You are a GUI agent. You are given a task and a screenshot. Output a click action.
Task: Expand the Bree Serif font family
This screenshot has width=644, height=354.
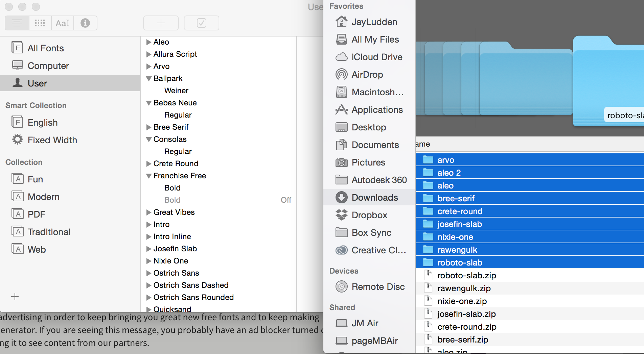click(x=148, y=127)
